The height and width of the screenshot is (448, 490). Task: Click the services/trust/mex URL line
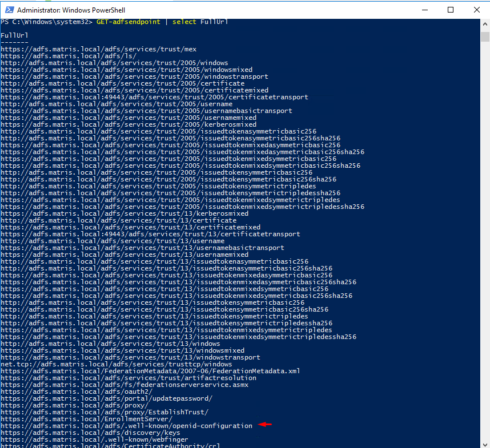pyautogui.click(x=98, y=49)
